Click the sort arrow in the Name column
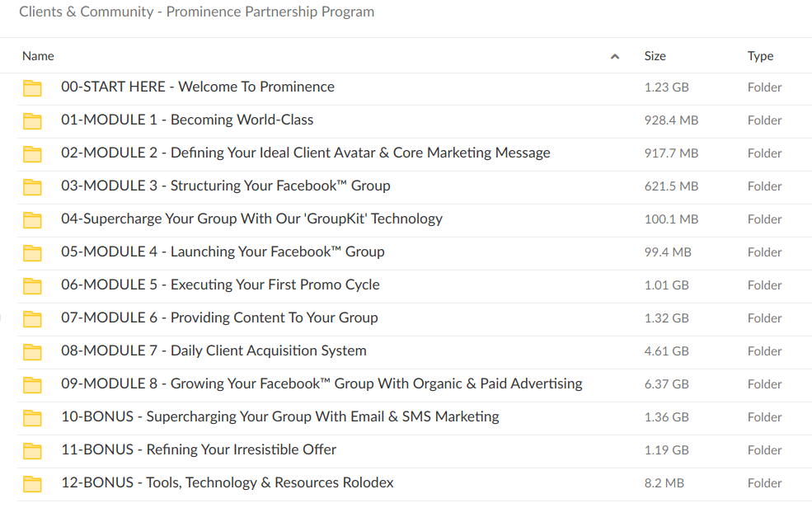This screenshot has height=508, width=812. click(615, 56)
